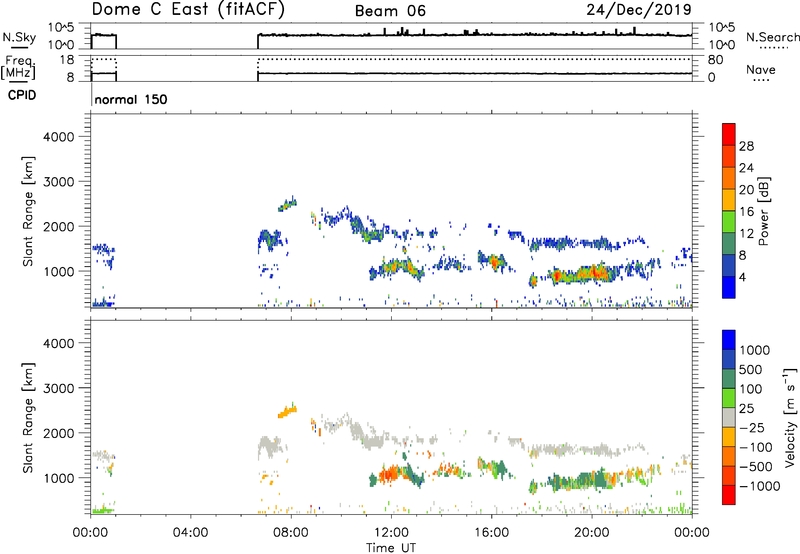Click the "20:00" time tick label
The image size is (800, 554).
[591, 533]
